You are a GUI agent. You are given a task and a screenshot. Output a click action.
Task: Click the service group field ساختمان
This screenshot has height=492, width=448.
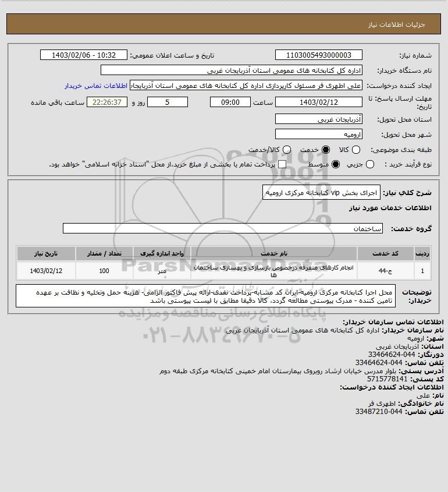pos(223,228)
